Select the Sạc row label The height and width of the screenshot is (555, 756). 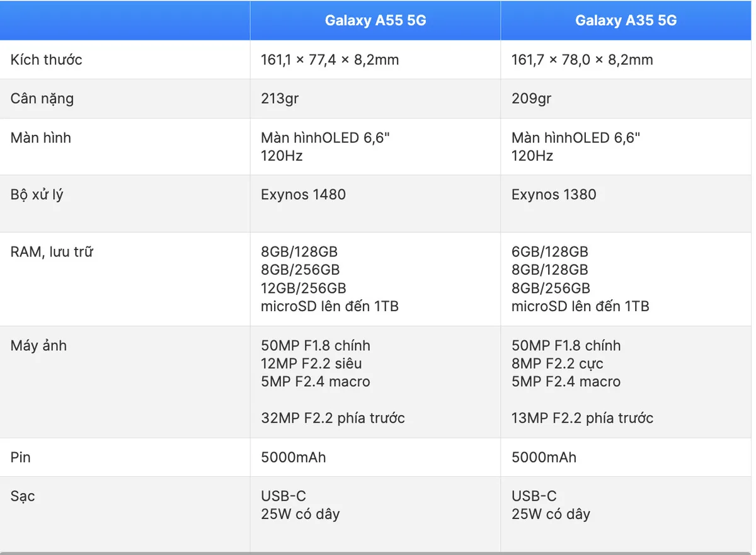point(23,496)
